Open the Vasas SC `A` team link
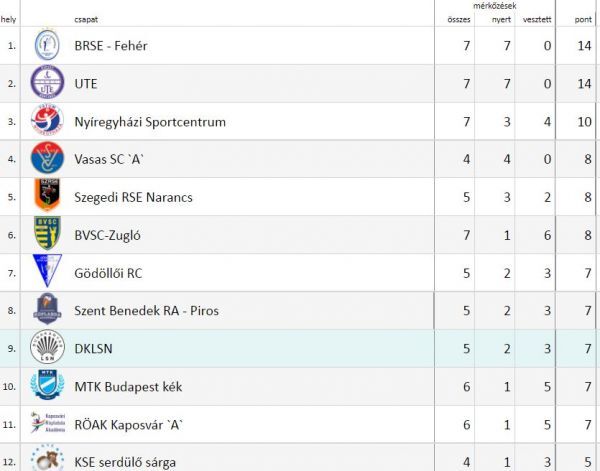The width and height of the screenshot is (600, 471). click(109, 159)
